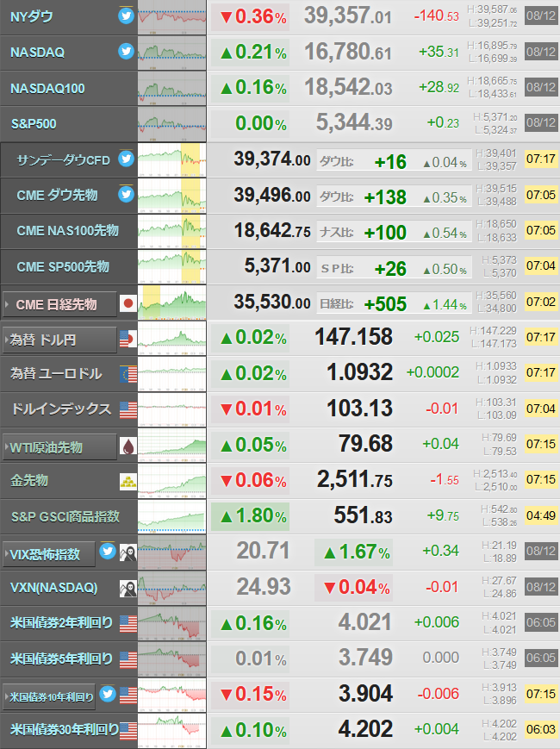Open the S&P GSCI商品指数 mini chart
560x749 pixels.
(171, 517)
